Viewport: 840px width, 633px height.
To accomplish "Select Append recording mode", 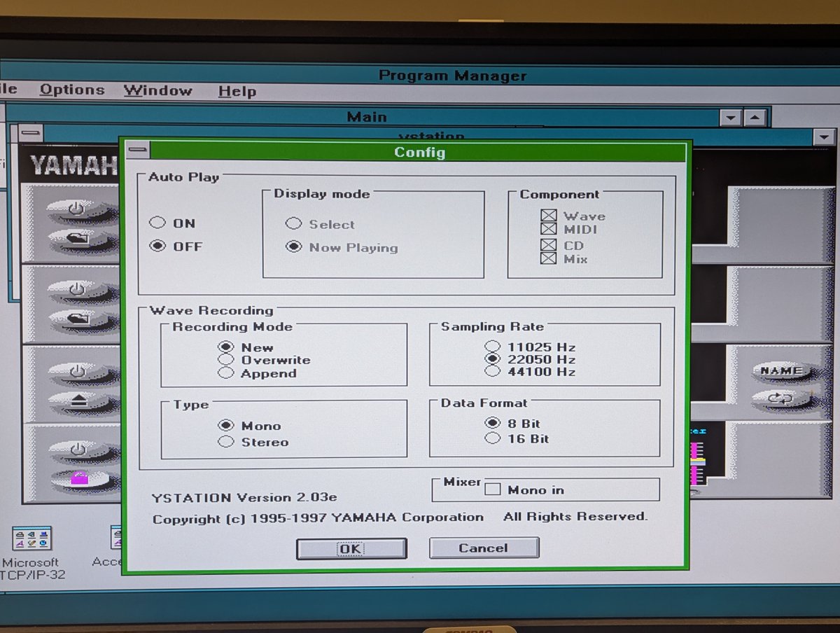I will pyautogui.click(x=258, y=373).
